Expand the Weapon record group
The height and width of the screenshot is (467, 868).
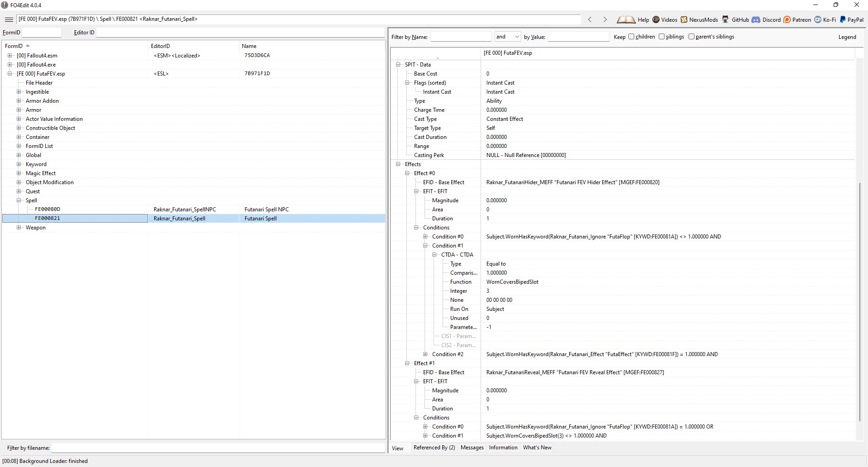(x=19, y=228)
